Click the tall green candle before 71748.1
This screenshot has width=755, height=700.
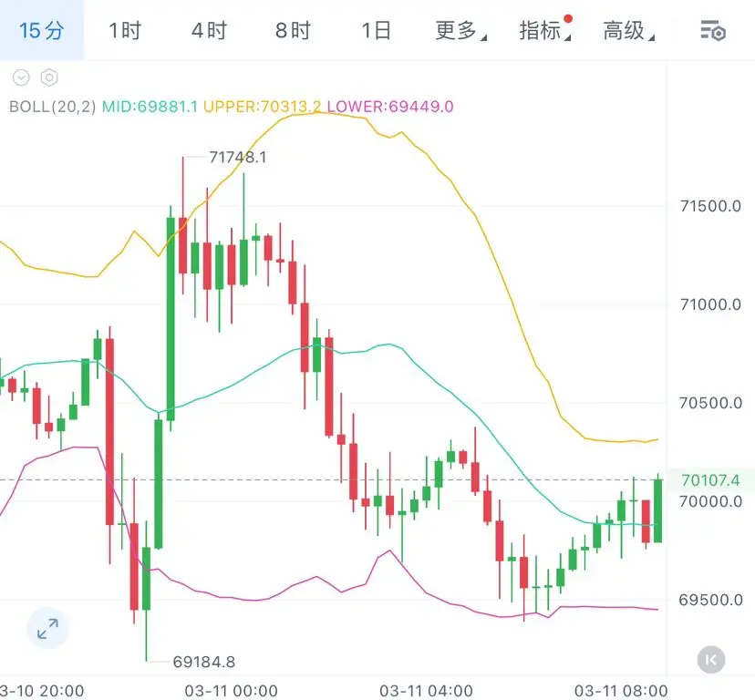[171, 319]
